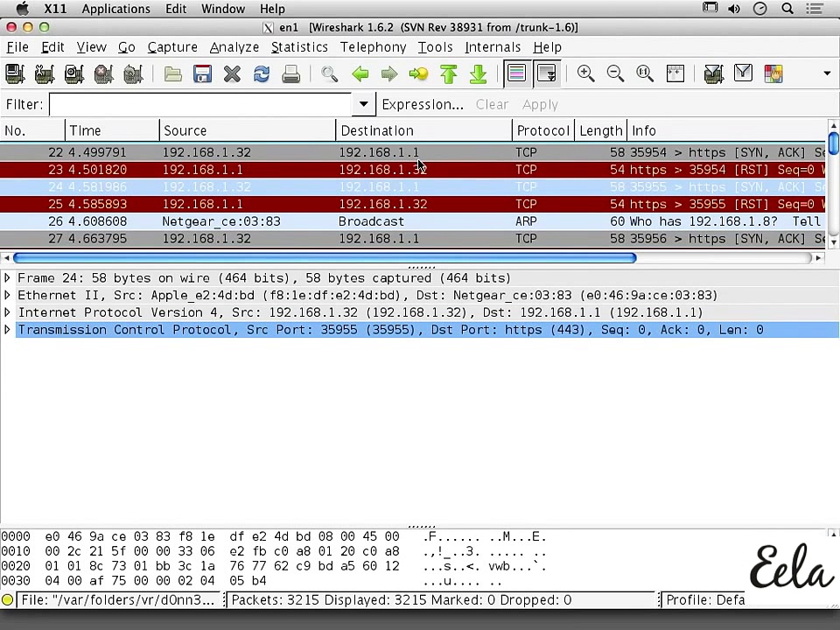Screen dimensions: 840x630
Task: Open the capture interfaces list icon
Action: point(15,73)
